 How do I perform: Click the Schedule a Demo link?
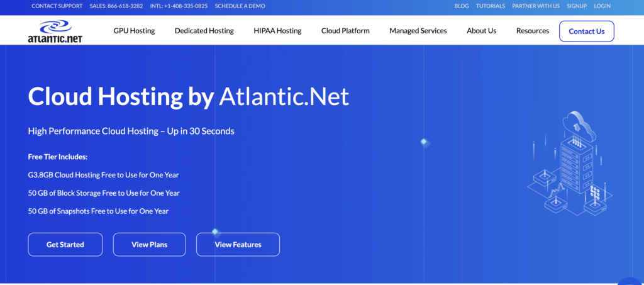[x=240, y=6]
